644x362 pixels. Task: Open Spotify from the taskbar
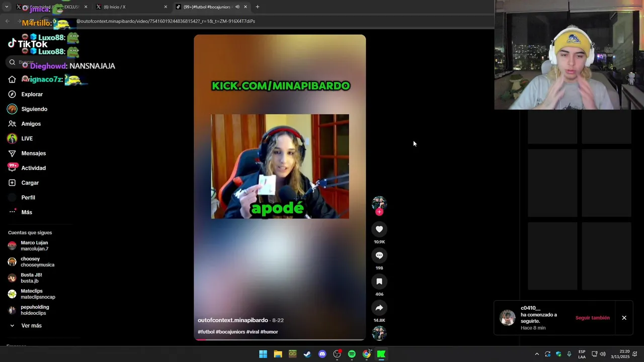coord(352,354)
